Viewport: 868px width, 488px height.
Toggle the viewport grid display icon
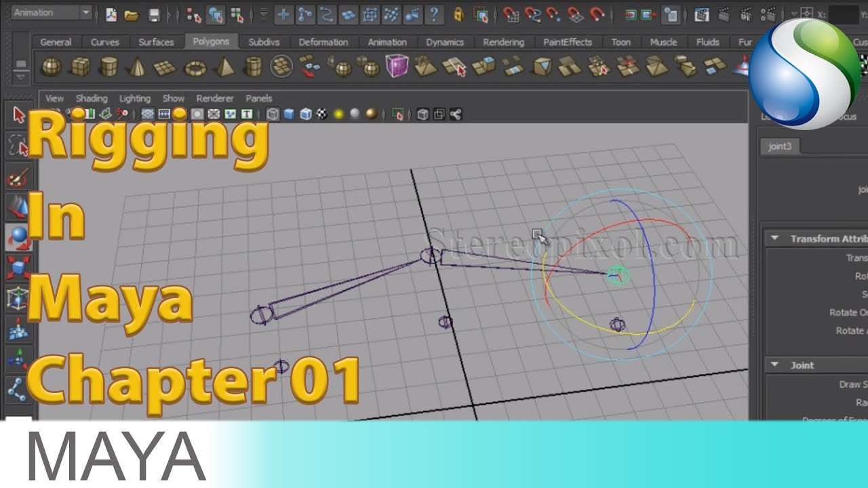(x=147, y=114)
